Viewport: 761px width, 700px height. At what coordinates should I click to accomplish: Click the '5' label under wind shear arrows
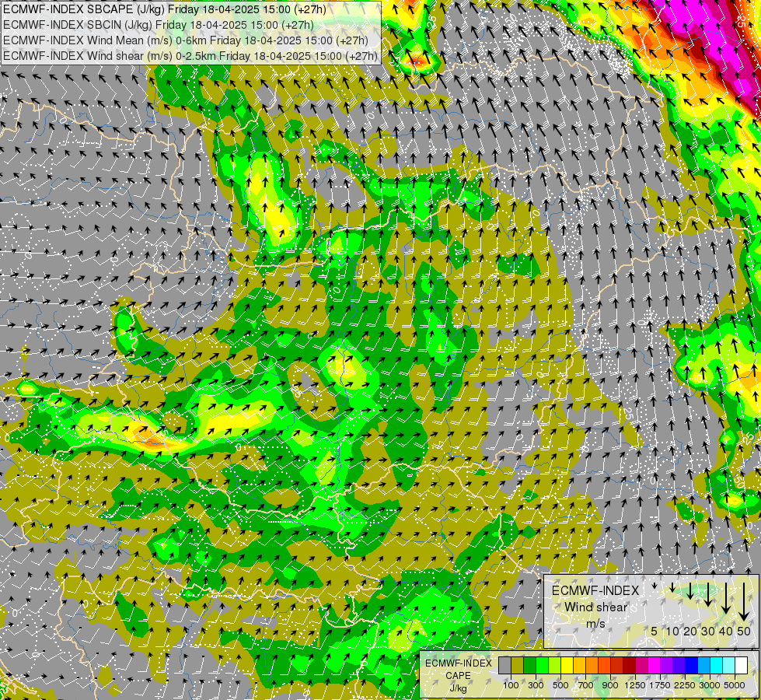point(655,631)
